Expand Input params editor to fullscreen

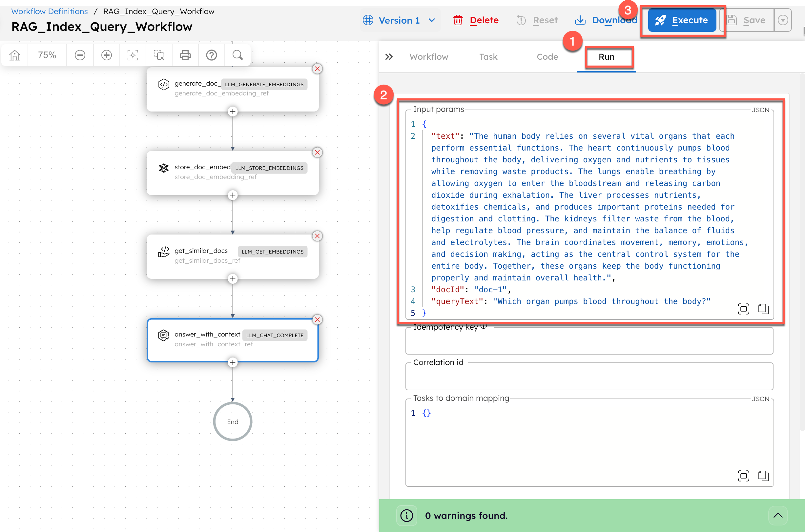(743, 309)
